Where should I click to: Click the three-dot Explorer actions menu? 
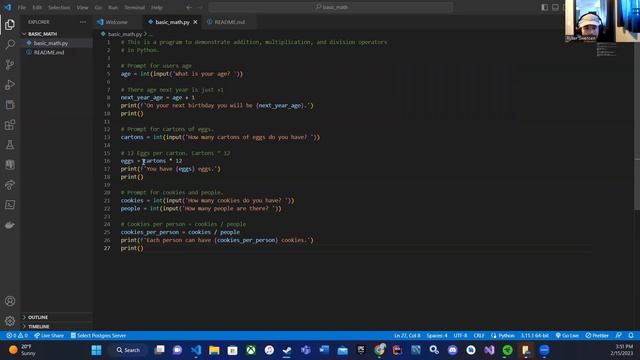[x=83, y=22]
